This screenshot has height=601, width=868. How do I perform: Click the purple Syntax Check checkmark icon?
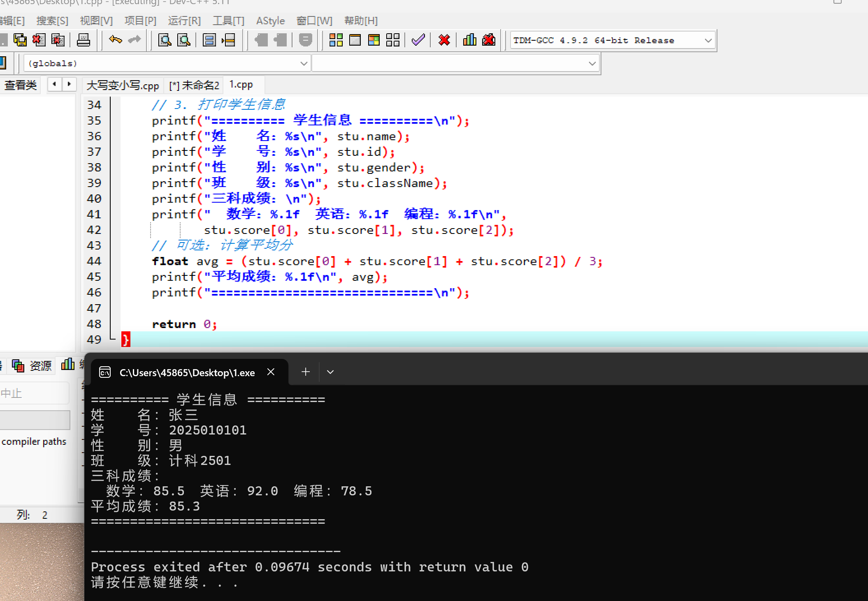(x=418, y=40)
